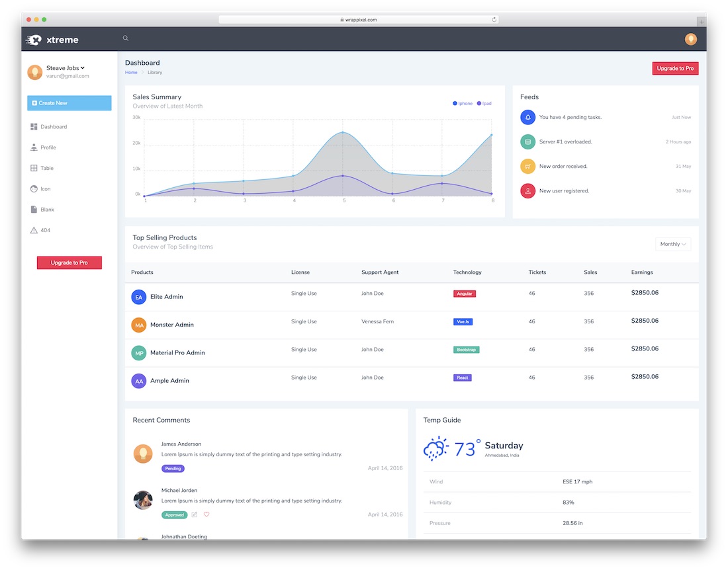Click the Profile sidebar person icon
Screen dimensions: 728x570
[x=34, y=147]
